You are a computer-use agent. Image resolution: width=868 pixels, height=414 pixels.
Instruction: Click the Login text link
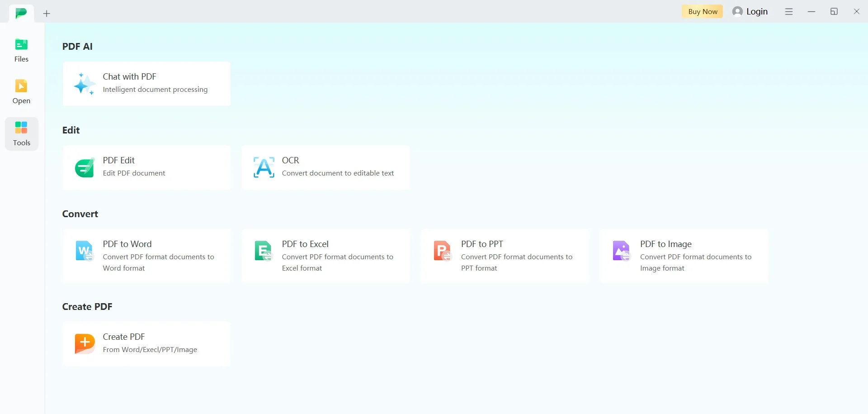tap(757, 12)
